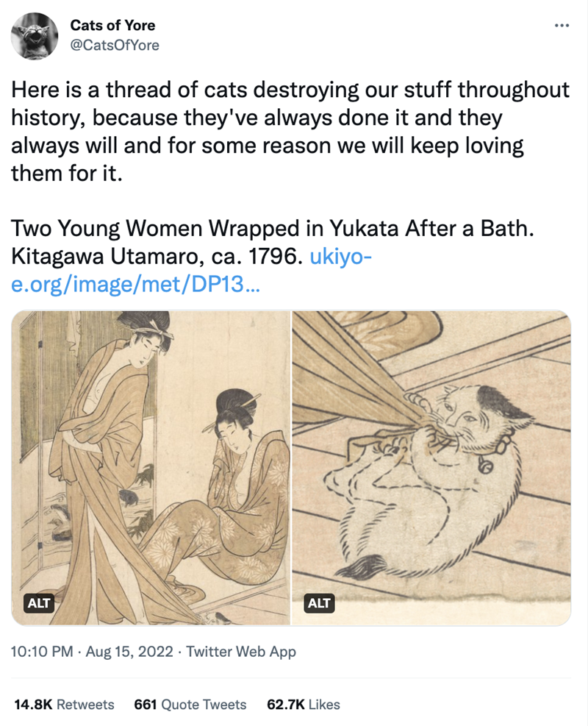This screenshot has width=588, height=726.
Task: View the 661 Quote Tweets list
Action: point(190,705)
